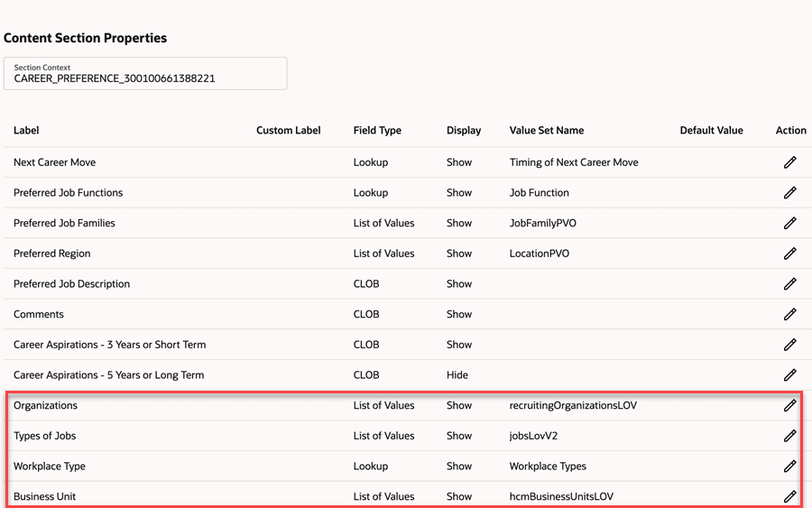The width and height of the screenshot is (812, 508).
Task: Edit Career Aspirations 5 Years row
Action: [789, 375]
